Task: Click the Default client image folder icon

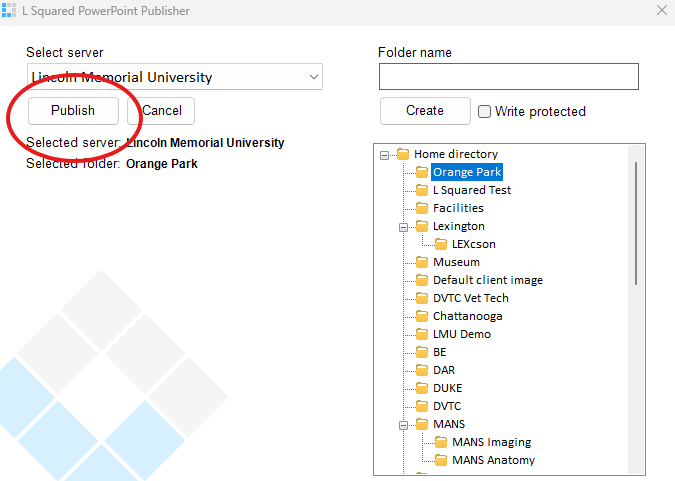Action: [x=422, y=280]
